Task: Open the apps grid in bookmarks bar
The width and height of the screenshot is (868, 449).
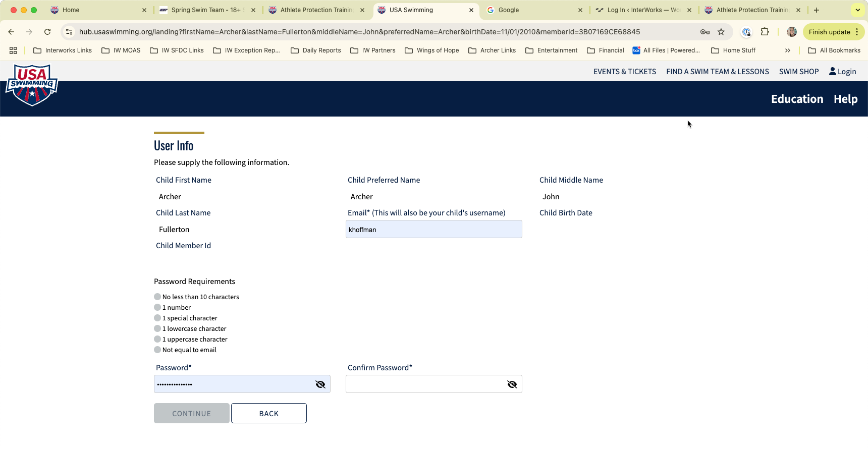Action: click(x=13, y=50)
